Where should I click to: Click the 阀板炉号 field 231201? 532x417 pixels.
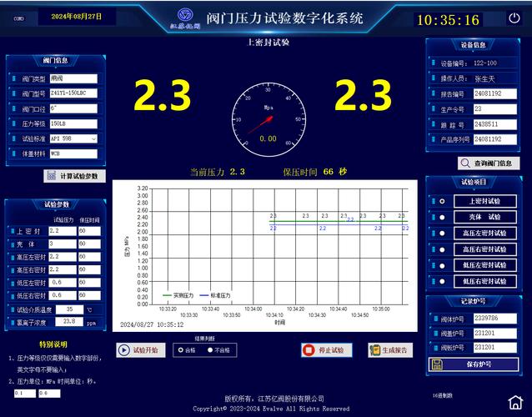click(x=495, y=348)
